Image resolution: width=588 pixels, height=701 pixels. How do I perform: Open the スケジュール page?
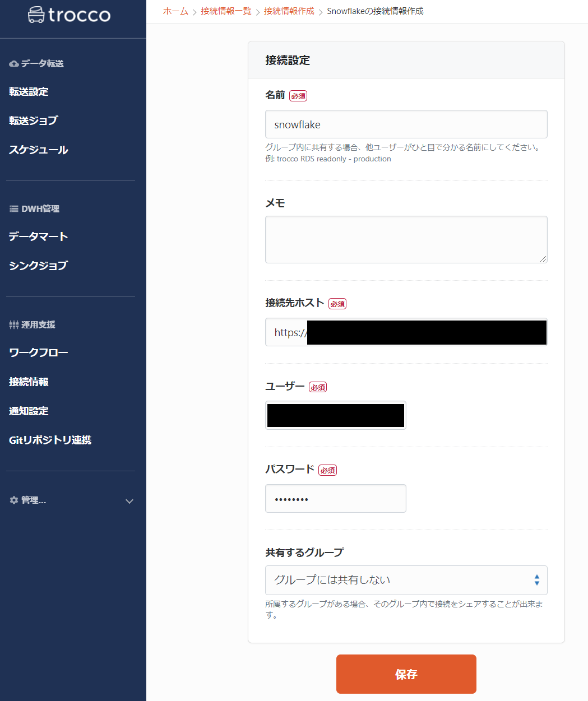pyautogui.click(x=38, y=150)
